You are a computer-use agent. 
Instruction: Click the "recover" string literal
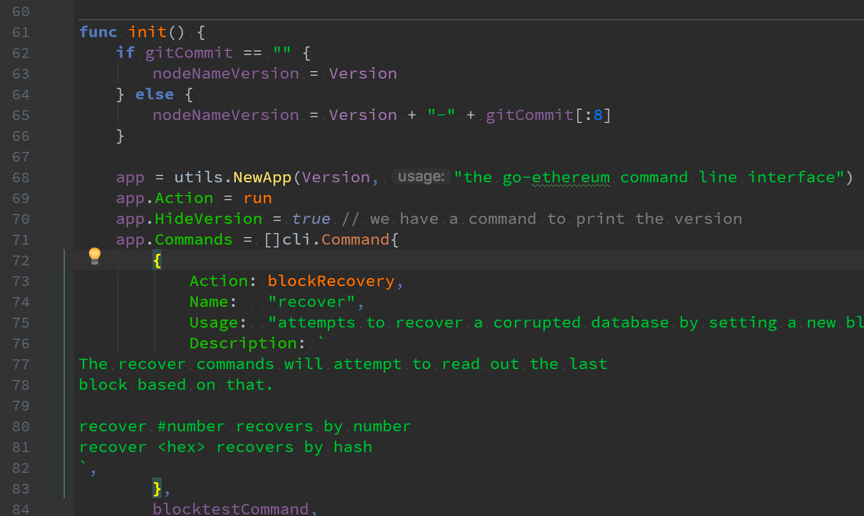pos(312,302)
